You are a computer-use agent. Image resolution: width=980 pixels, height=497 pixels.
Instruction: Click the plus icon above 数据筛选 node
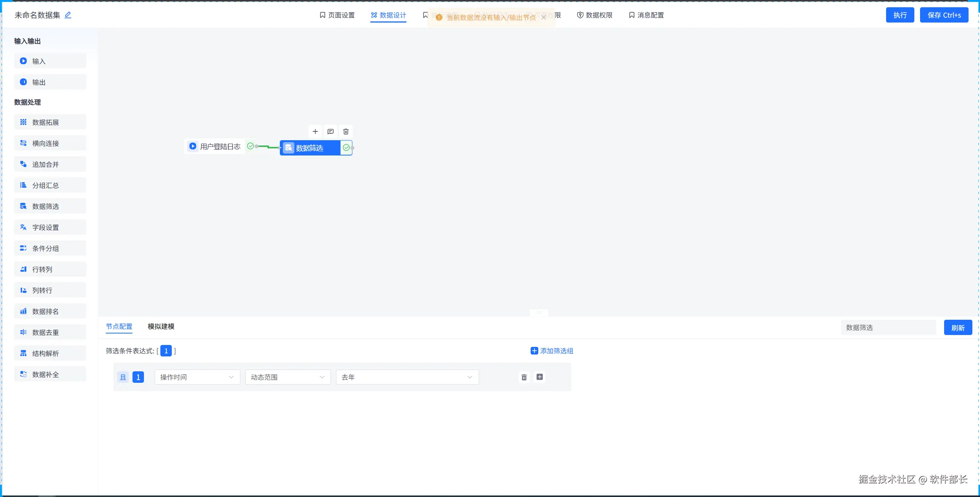click(x=315, y=132)
